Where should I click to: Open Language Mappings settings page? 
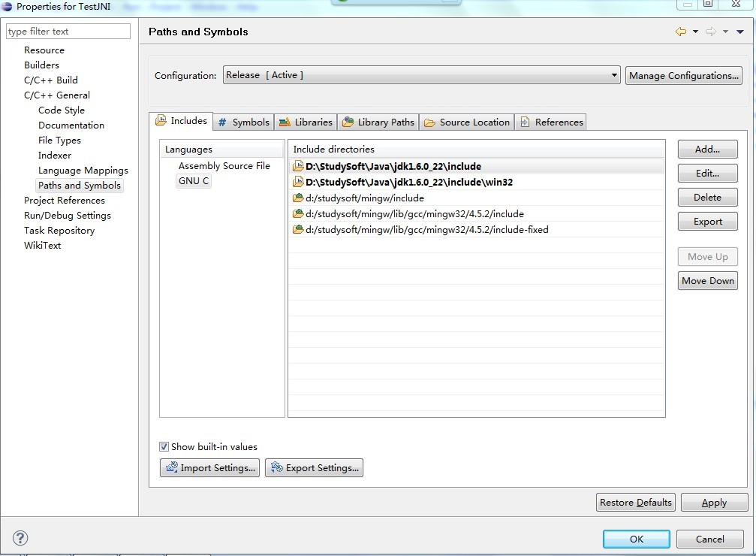(83, 171)
